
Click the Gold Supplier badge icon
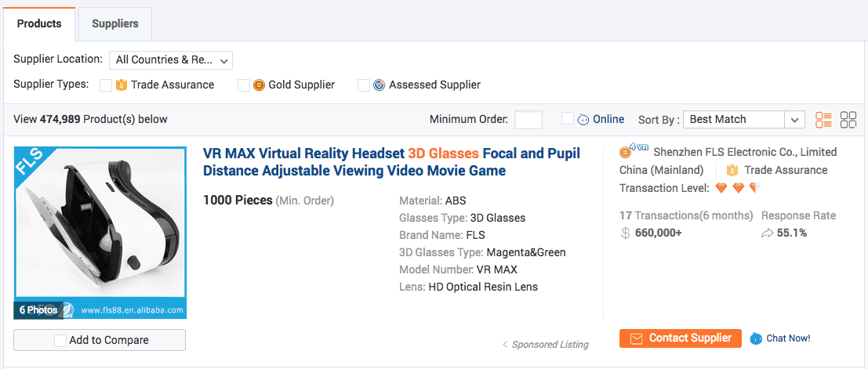(x=259, y=85)
